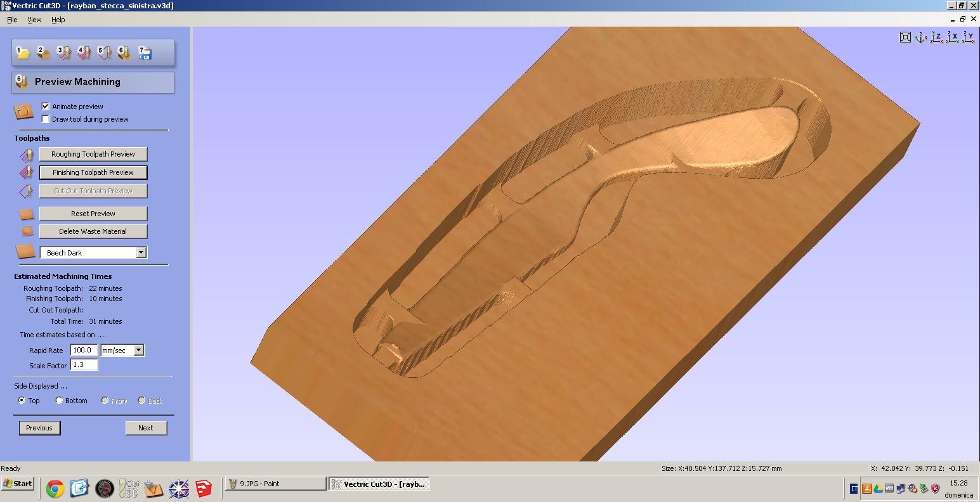Click the Scale Factor input field

click(x=84, y=365)
